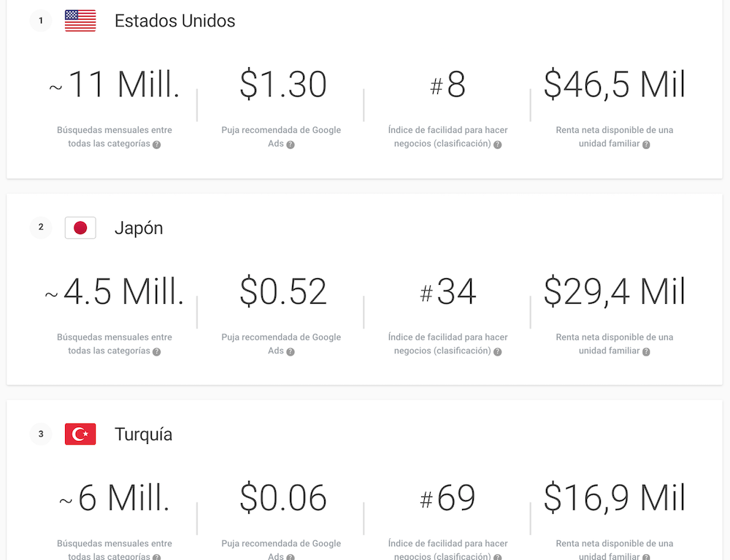Open help icon for Japón monthly searches
Image resolution: width=730 pixels, height=560 pixels.
(x=157, y=352)
